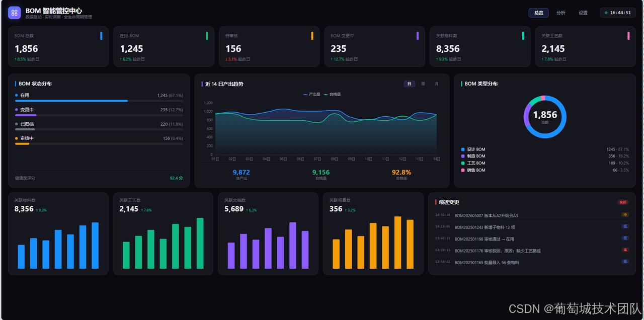Open the BOM202501198 审核通过 entry
This screenshot has height=320, width=644.
point(532,239)
